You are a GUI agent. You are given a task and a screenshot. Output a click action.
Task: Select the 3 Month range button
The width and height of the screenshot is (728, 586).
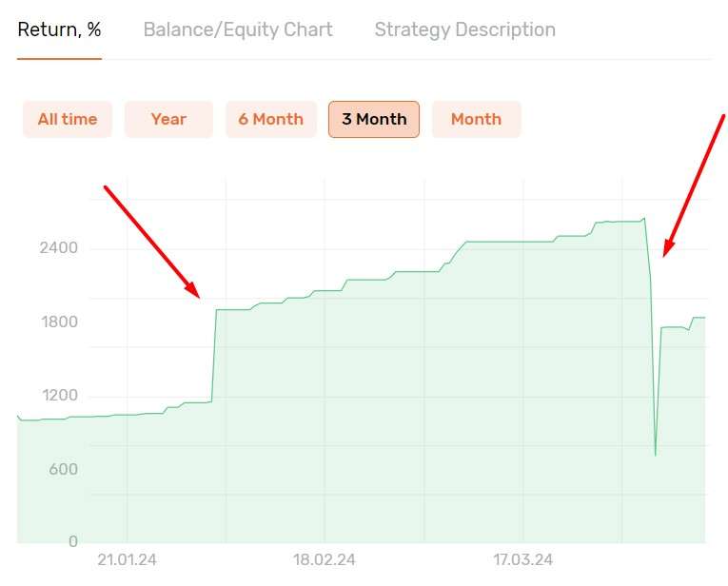coord(374,119)
